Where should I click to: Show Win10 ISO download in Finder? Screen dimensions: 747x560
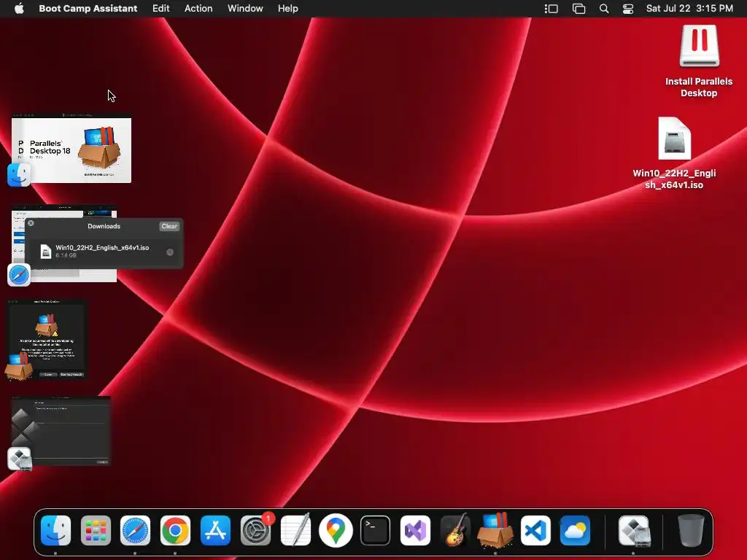tap(170, 252)
